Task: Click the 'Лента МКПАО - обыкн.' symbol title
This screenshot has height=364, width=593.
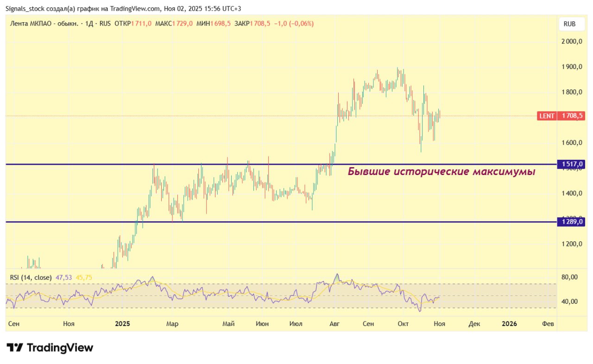Action: (x=43, y=23)
